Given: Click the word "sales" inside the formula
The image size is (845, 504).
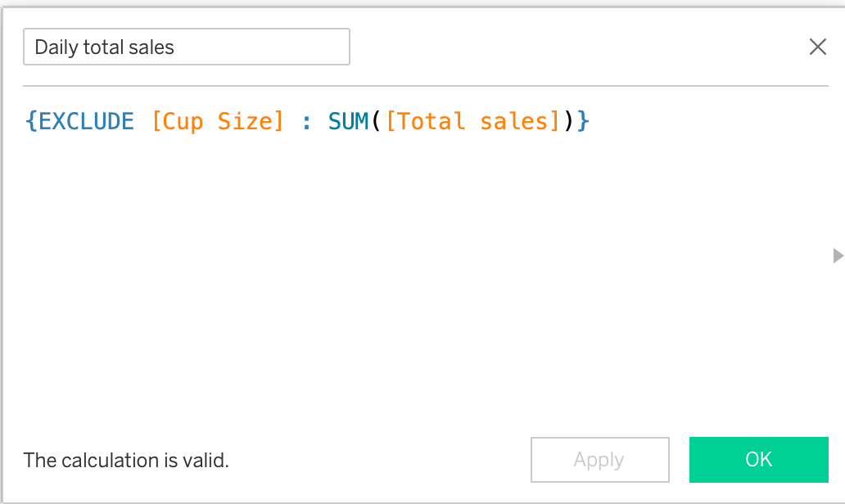Looking at the screenshot, I should coord(513,122).
